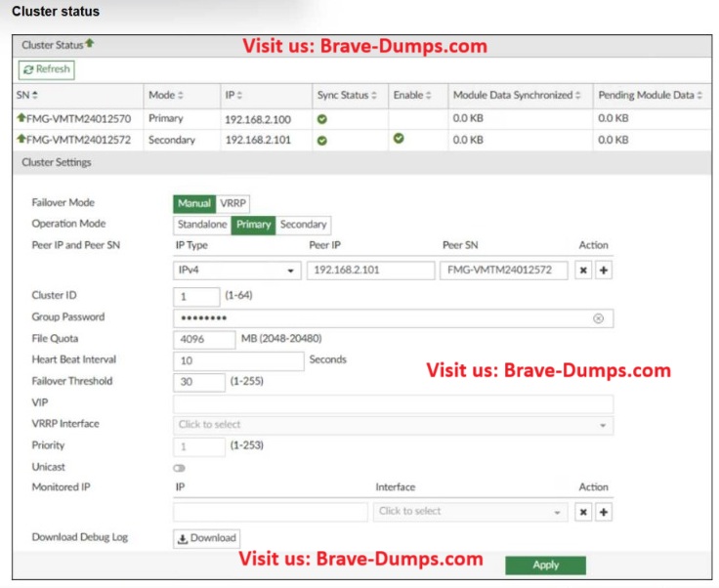Click the Heart Beat Interval field

(x=238, y=360)
